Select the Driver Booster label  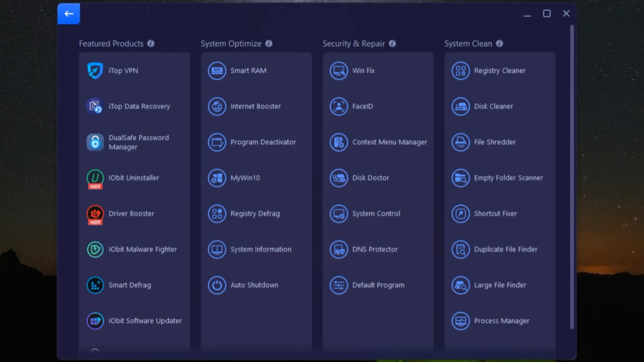point(132,214)
